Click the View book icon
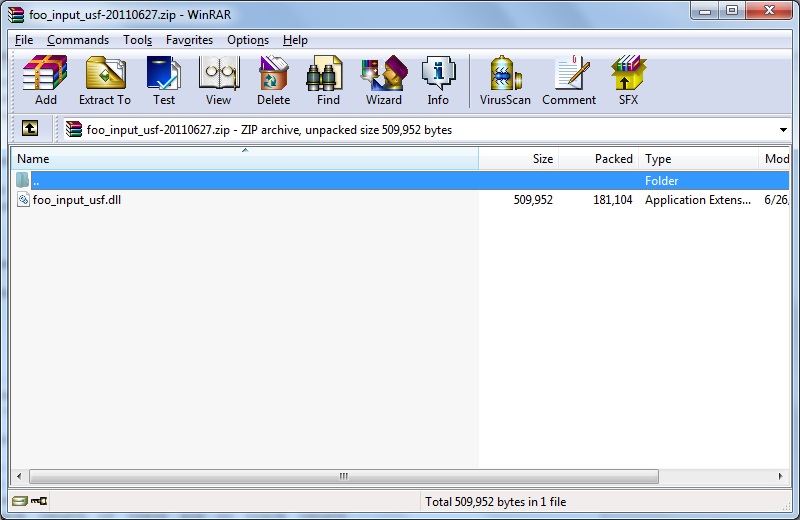The width and height of the screenshot is (800, 520). tap(219, 80)
